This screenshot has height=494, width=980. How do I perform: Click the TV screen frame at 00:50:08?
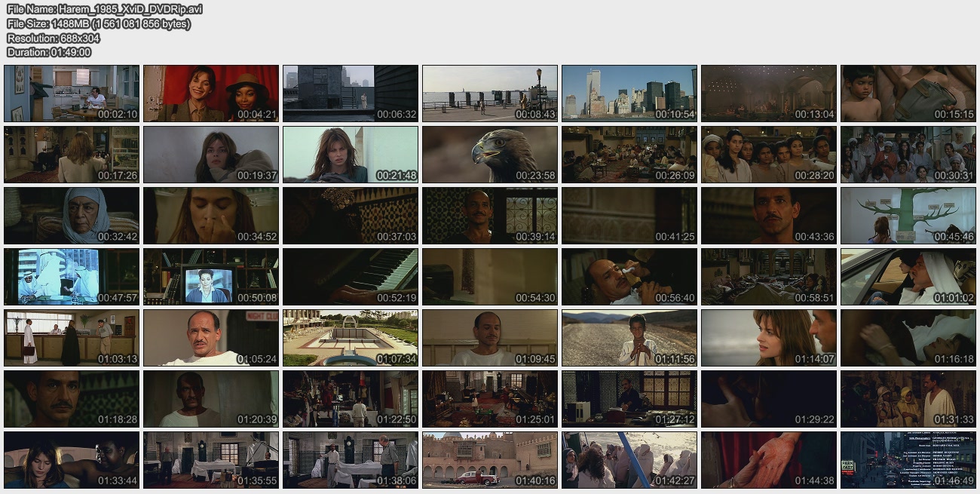[x=211, y=277]
